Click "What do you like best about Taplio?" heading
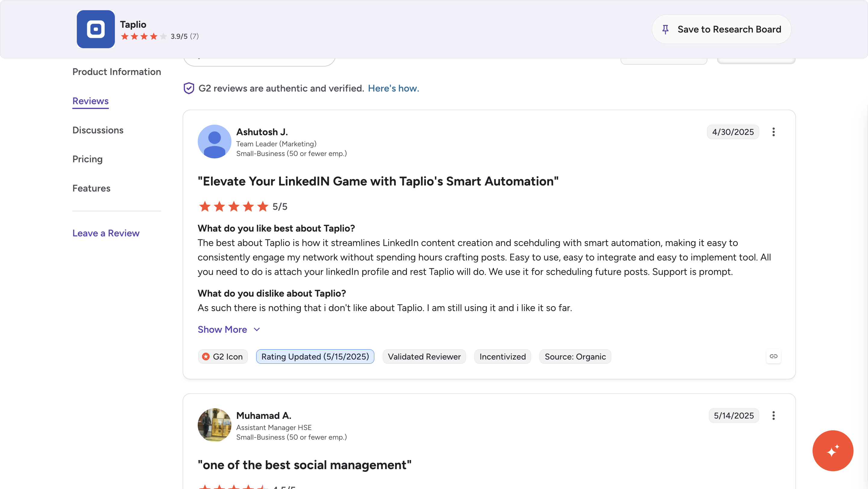 [x=276, y=229]
